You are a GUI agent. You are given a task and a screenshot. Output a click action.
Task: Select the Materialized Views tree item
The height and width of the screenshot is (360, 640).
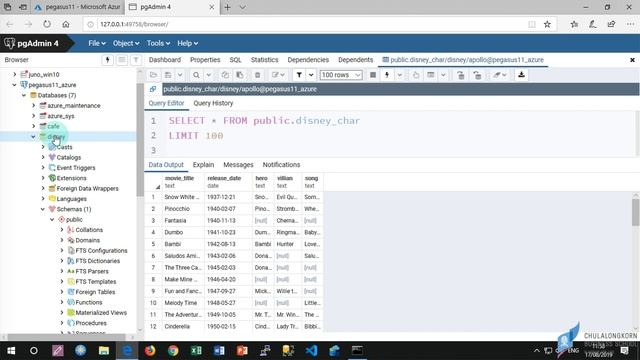[x=101, y=313]
